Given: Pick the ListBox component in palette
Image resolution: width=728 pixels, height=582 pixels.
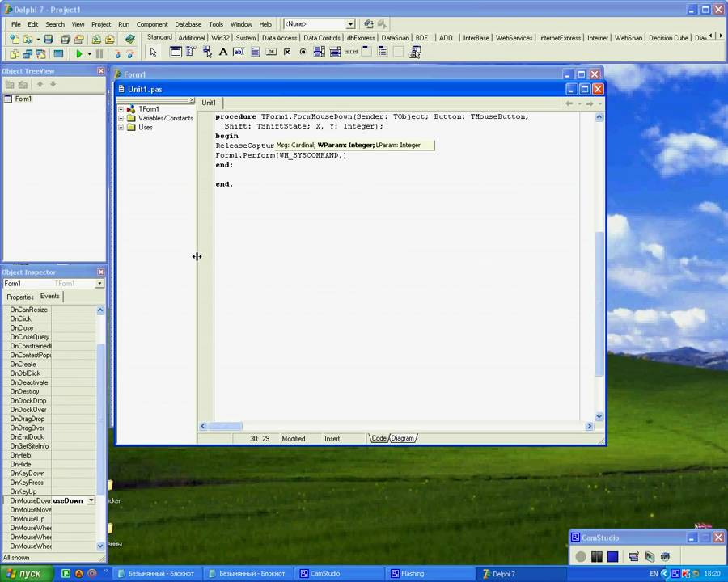Looking at the screenshot, I should (319, 52).
